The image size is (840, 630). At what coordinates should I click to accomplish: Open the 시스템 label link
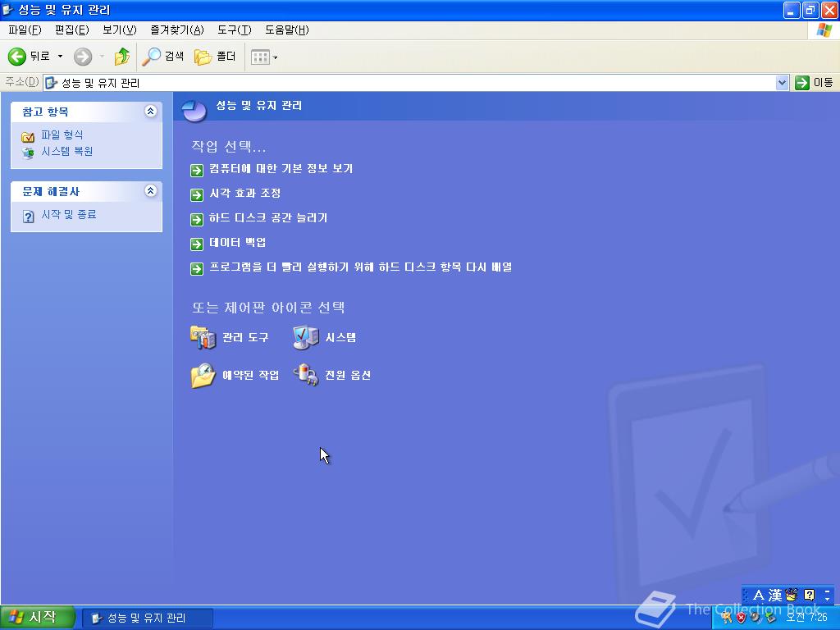[340, 337]
